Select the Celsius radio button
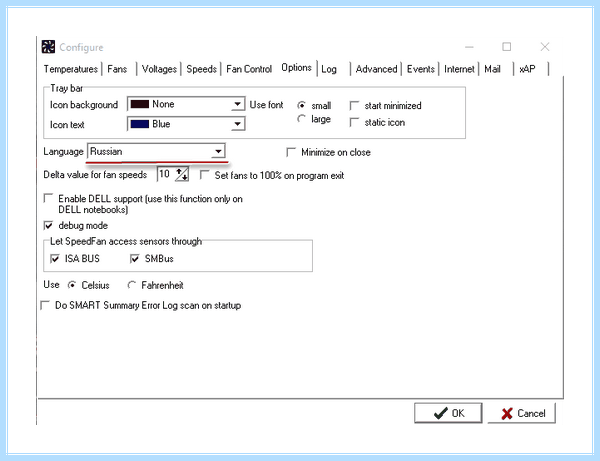This screenshot has width=600, height=461. tap(72, 285)
